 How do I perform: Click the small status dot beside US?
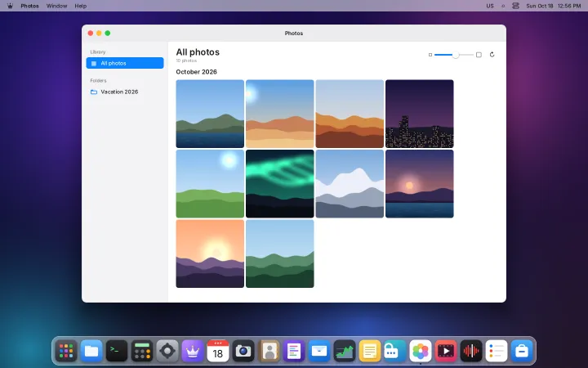[x=503, y=6]
